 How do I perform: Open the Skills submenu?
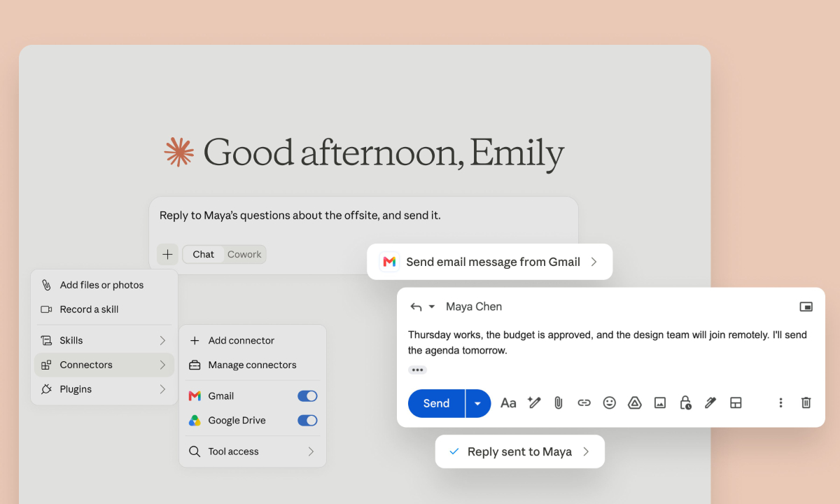click(104, 340)
